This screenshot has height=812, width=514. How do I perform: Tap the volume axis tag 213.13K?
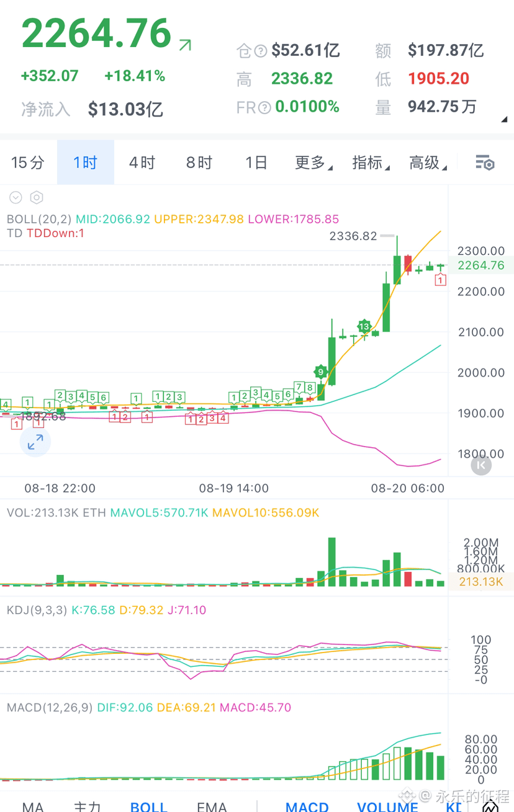click(x=481, y=582)
